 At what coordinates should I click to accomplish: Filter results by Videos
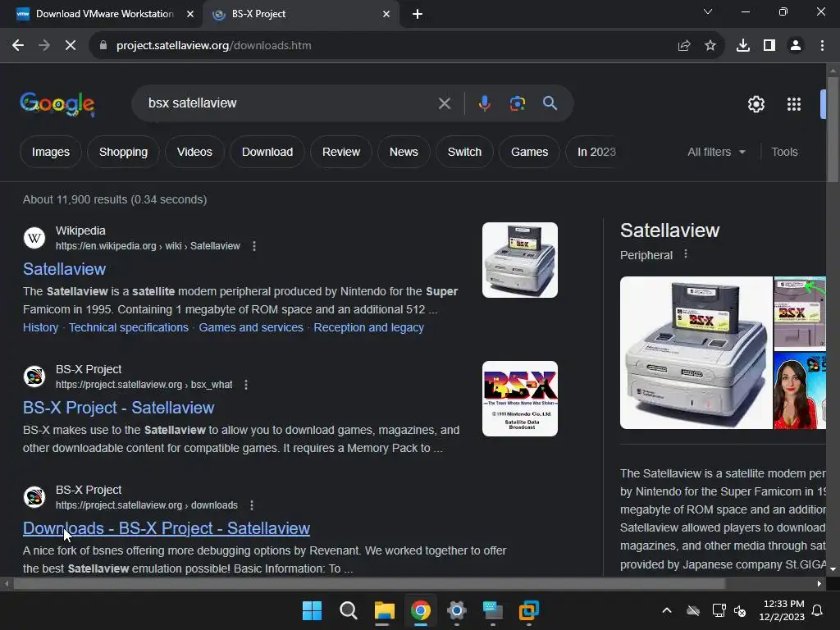click(x=194, y=152)
